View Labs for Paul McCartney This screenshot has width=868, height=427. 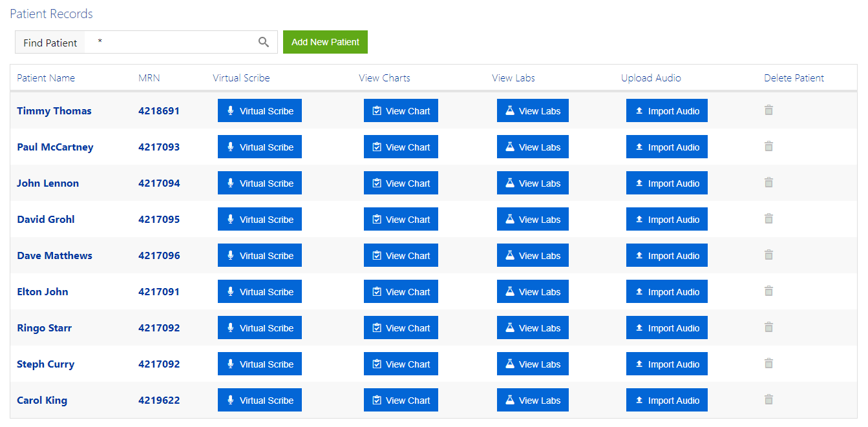tap(533, 147)
